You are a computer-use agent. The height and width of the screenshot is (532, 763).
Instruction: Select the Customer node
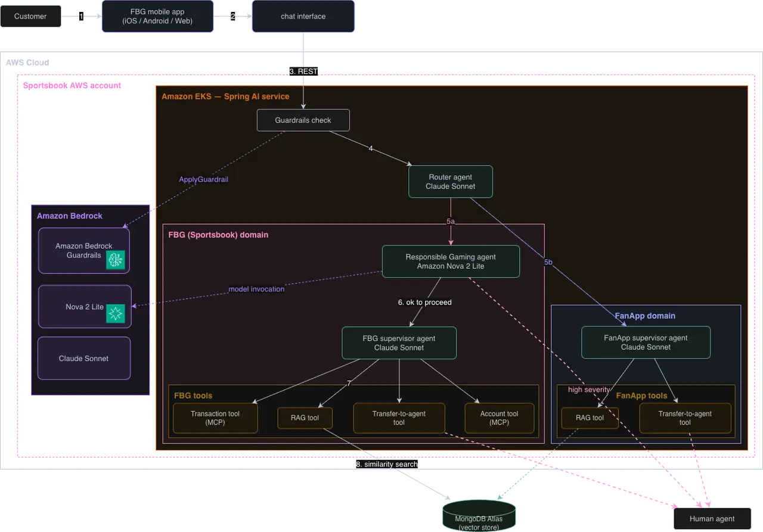30,16
